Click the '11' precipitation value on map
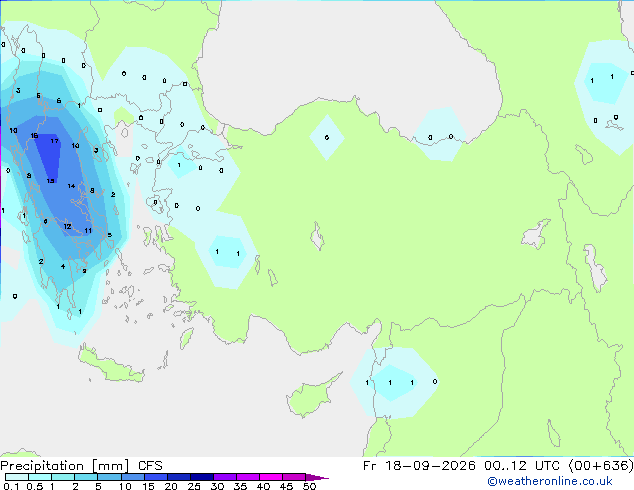Image resolution: width=634 pixels, height=490 pixels. point(88,231)
